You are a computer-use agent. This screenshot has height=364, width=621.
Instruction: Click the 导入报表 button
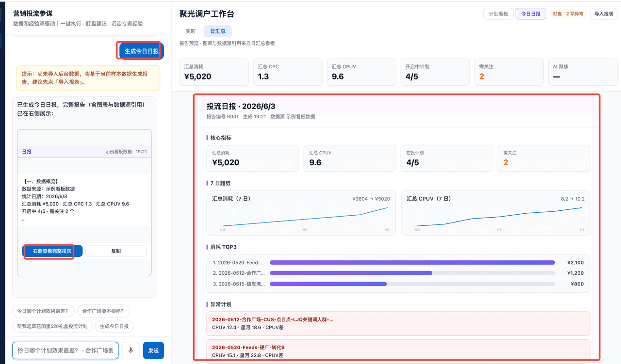click(604, 14)
